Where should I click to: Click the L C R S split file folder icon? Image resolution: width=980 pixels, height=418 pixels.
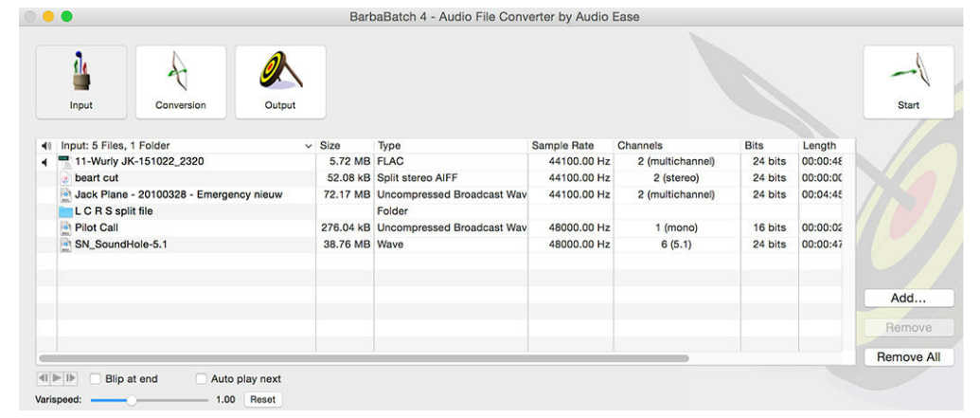65,211
